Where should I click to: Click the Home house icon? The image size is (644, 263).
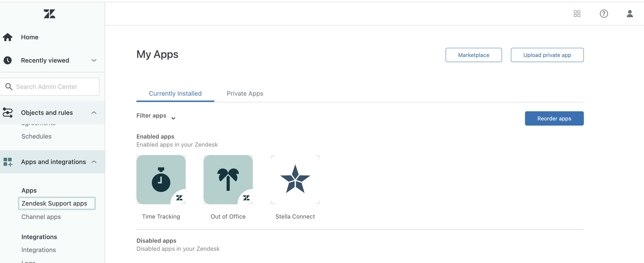click(x=8, y=37)
